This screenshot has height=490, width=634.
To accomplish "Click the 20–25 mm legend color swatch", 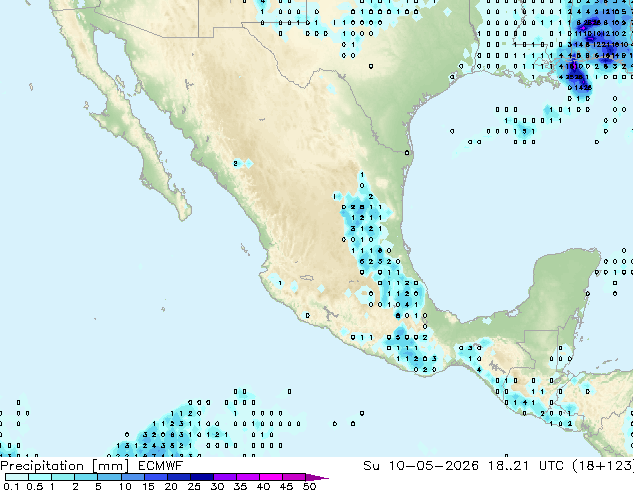I will pos(178,477).
